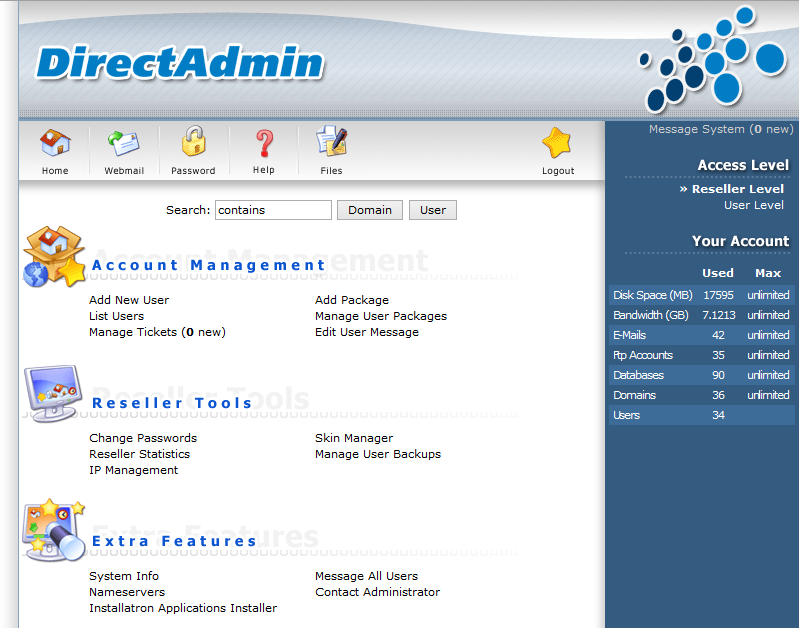The height and width of the screenshot is (628, 799).
Task: Click the Your Account heading
Action: pos(740,241)
